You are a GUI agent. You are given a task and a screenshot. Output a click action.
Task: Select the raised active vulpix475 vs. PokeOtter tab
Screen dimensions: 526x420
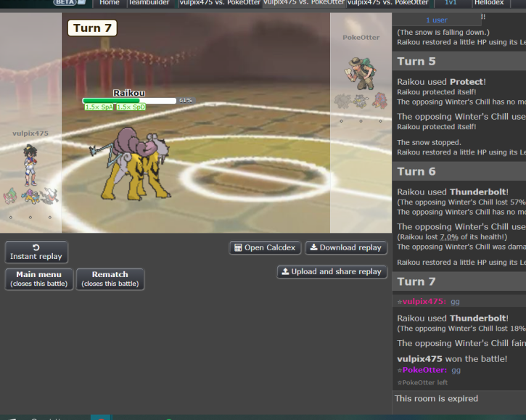(x=304, y=3)
